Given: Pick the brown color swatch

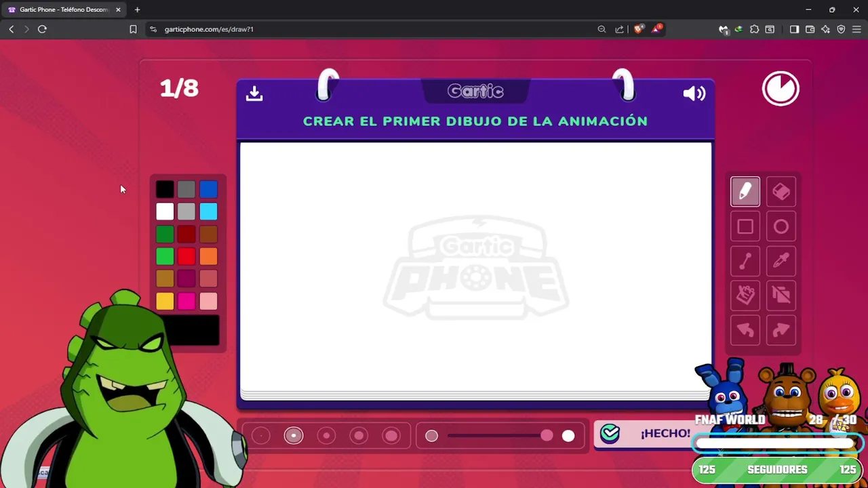Looking at the screenshot, I should (x=208, y=235).
